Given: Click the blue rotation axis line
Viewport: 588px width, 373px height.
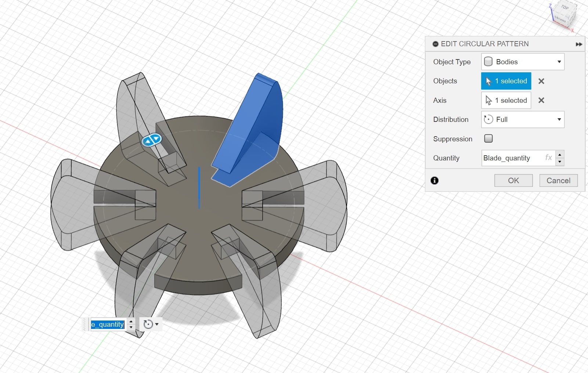Looking at the screenshot, I should click(x=199, y=188).
